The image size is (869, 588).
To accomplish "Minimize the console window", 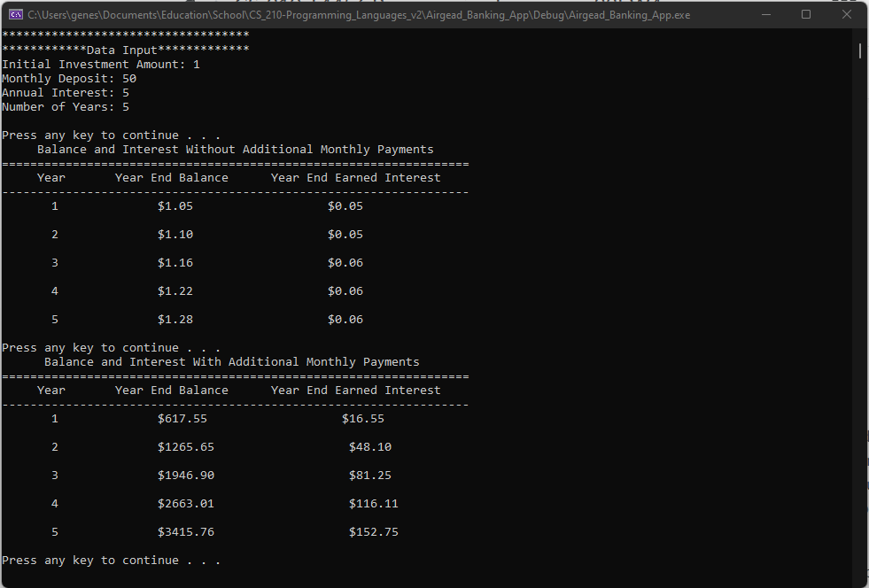I will (x=767, y=14).
